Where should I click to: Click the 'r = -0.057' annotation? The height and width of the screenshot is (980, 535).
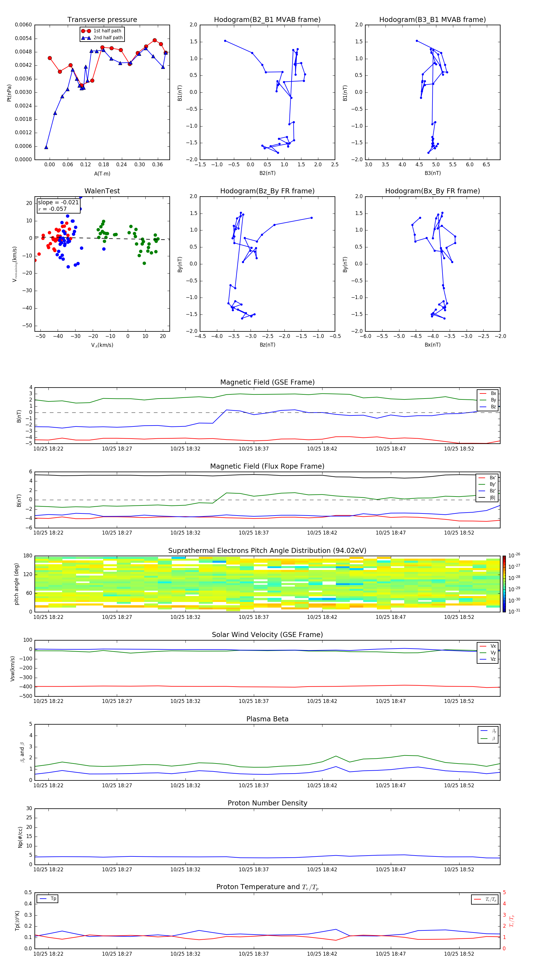(53, 209)
